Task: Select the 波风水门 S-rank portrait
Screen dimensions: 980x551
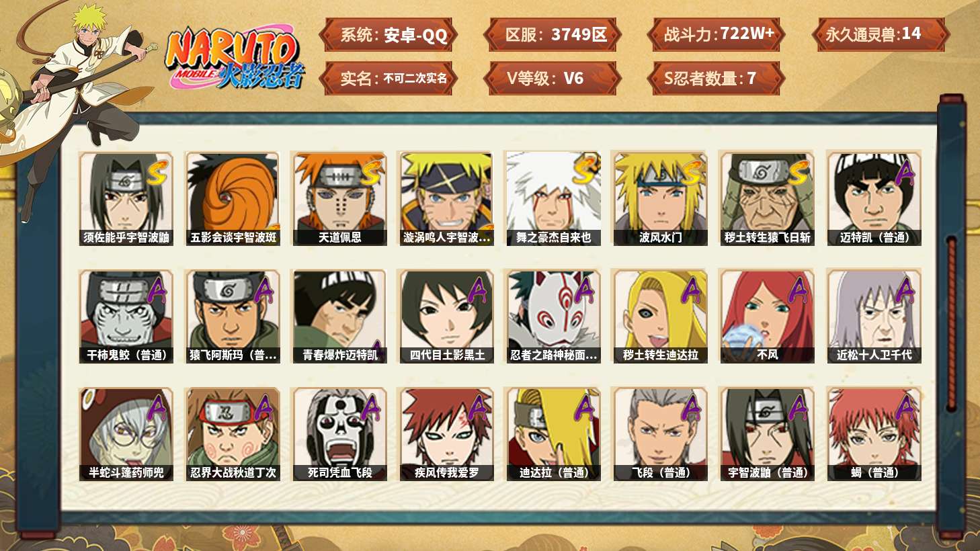Action: click(660, 199)
